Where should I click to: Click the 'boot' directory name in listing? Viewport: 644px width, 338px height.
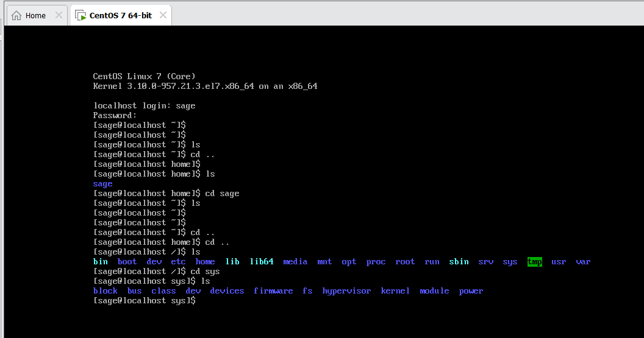click(x=127, y=262)
